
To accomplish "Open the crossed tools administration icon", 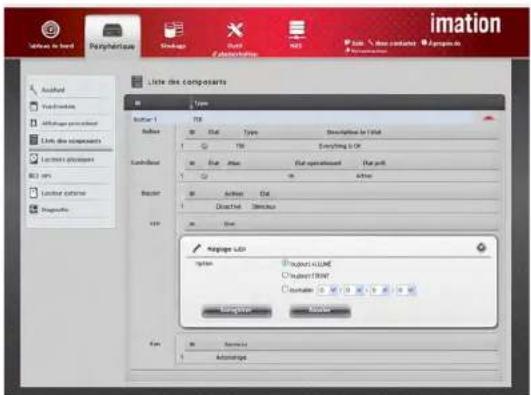I will [235, 30].
